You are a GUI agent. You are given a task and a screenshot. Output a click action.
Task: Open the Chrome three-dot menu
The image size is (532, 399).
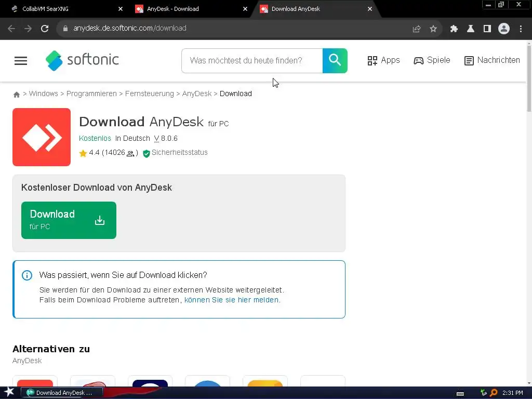[x=521, y=29]
